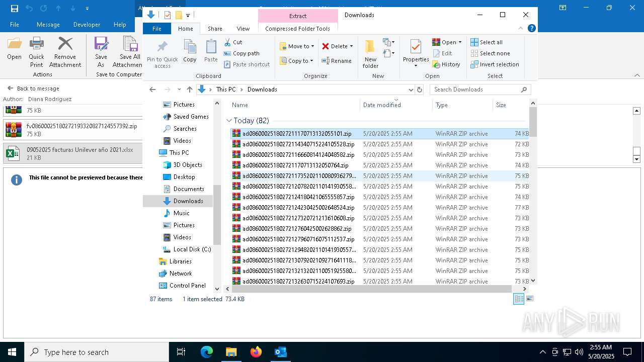The image size is (644, 362).
Task: Click Select none
Action: point(490,53)
